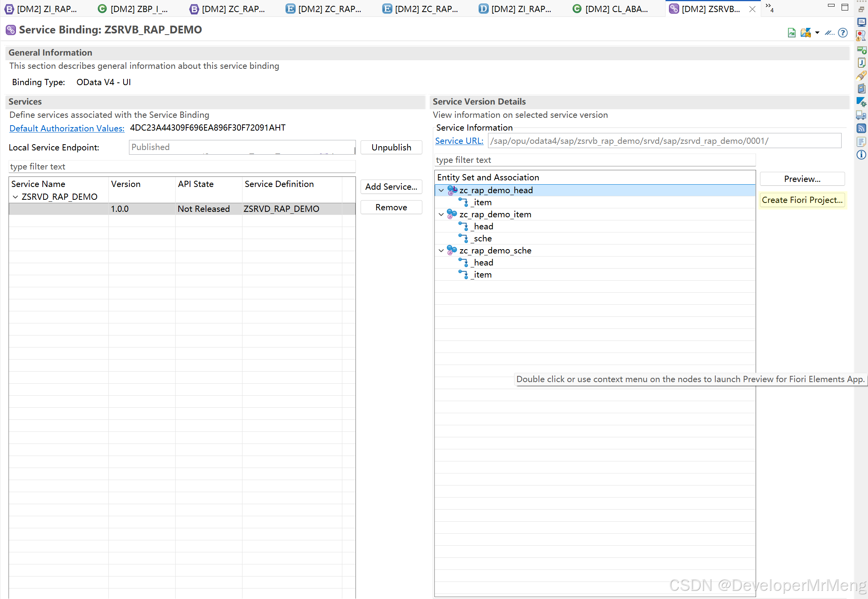
Task: Click the entity set filter text field
Action: (594, 160)
